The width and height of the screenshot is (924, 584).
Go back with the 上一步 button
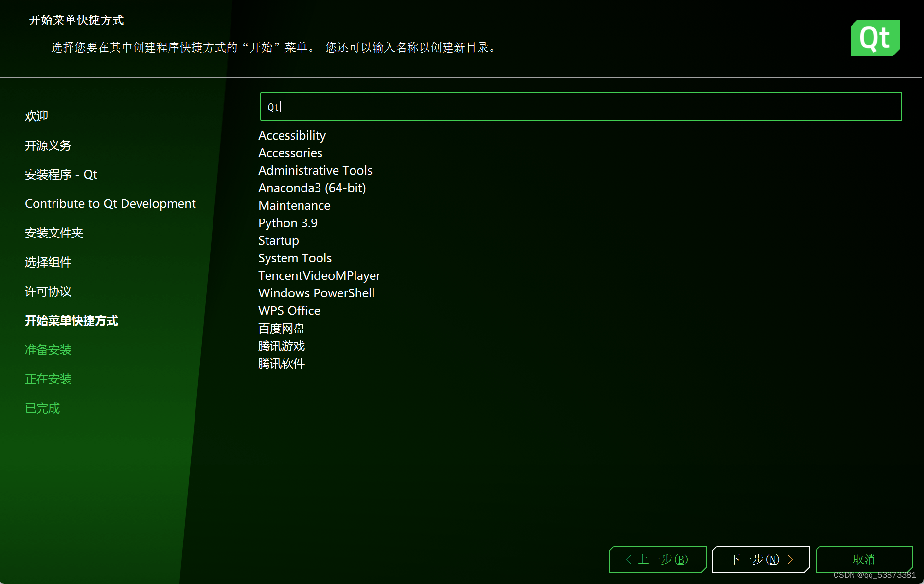[x=657, y=559]
